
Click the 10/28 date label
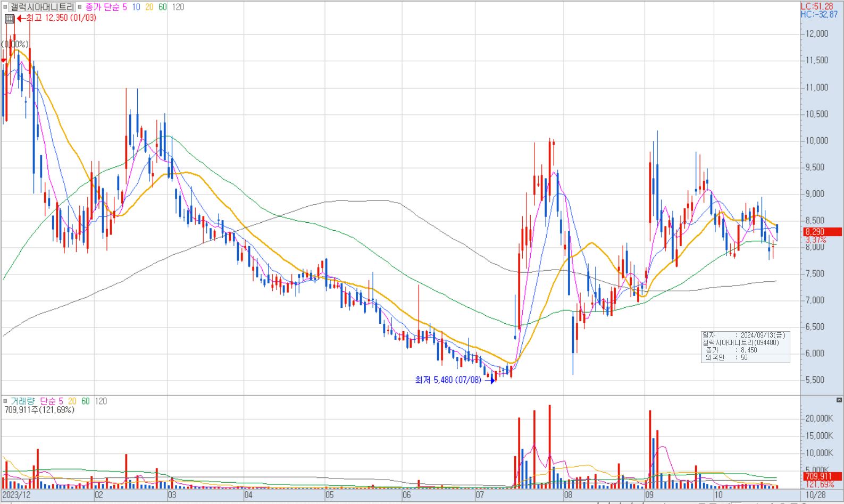click(x=816, y=495)
